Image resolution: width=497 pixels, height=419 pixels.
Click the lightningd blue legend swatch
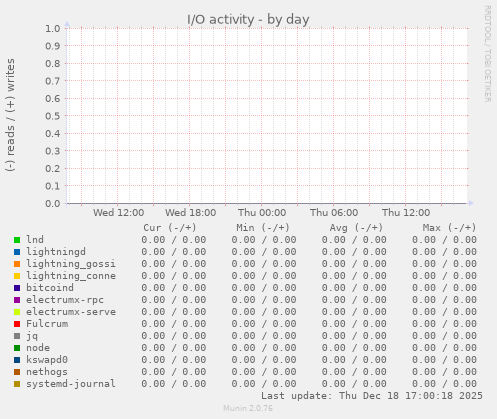pyautogui.click(x=17, y=252)
